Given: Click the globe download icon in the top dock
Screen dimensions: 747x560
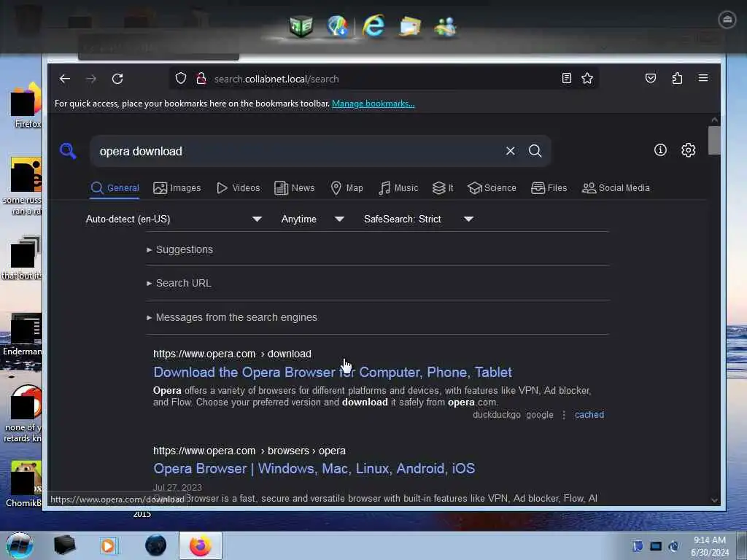Looking at the screenshot, I should point(337,26).
